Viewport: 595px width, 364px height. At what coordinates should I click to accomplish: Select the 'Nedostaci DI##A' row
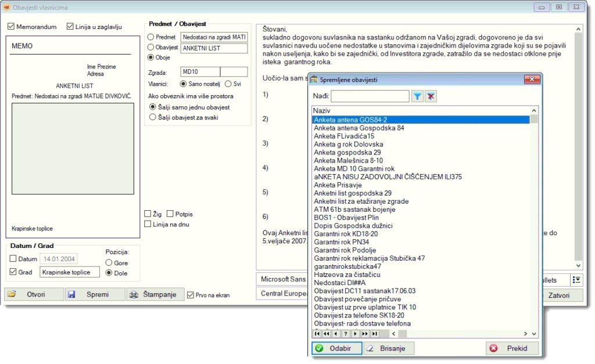pos(421,283)
